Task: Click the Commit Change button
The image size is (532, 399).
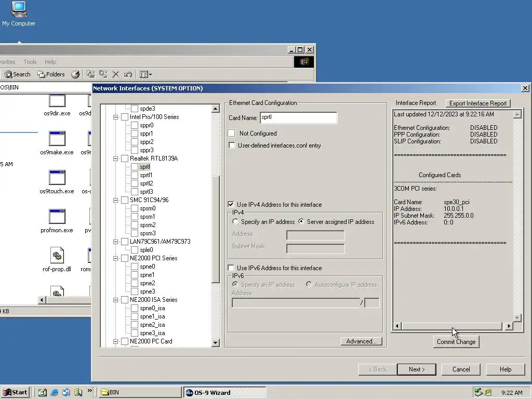Action: pyautogui.click(x=456, y=342)
